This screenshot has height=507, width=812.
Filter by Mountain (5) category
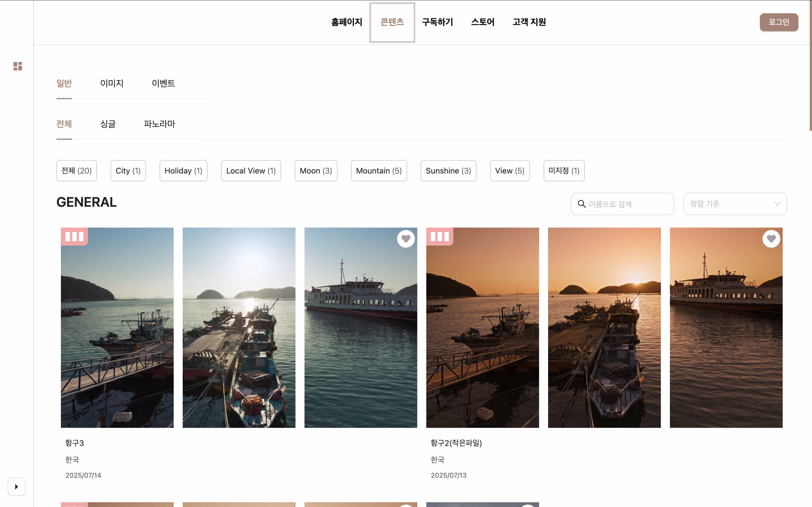click(379, 171)
